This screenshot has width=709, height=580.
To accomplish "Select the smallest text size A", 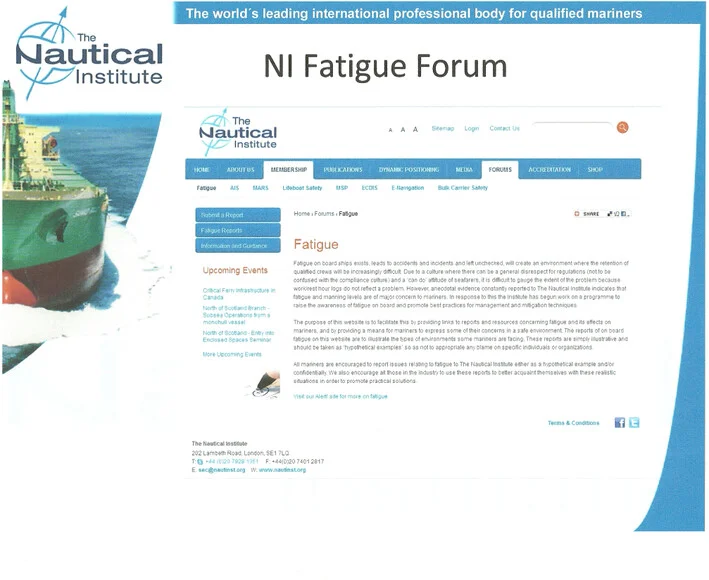I will (x=390, y=130).
